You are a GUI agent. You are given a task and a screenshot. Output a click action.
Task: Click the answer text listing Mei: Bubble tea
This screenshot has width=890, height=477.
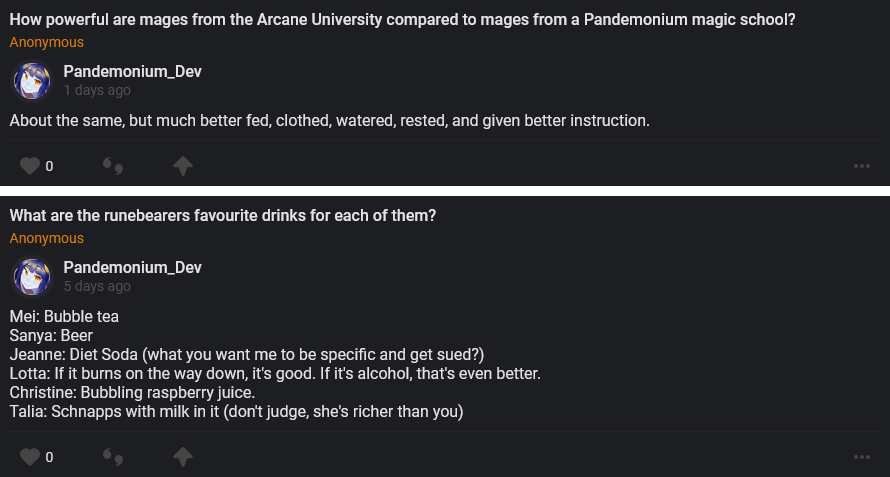[64, 317]
